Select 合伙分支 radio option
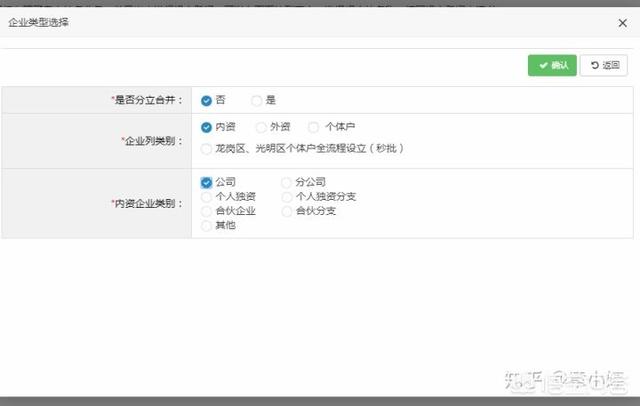This screenshot has width=640, height=406. (x=287, y=211)
